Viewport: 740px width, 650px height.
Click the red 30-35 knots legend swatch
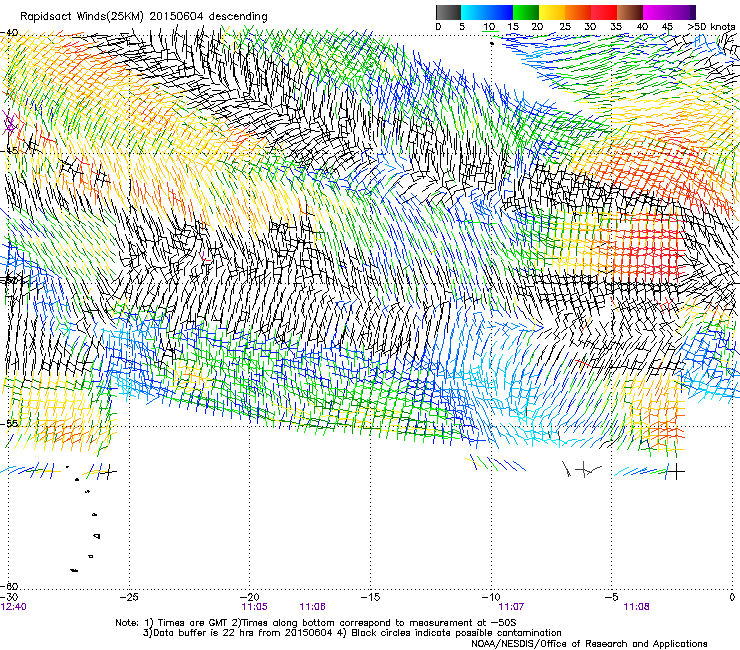[604, 12]
